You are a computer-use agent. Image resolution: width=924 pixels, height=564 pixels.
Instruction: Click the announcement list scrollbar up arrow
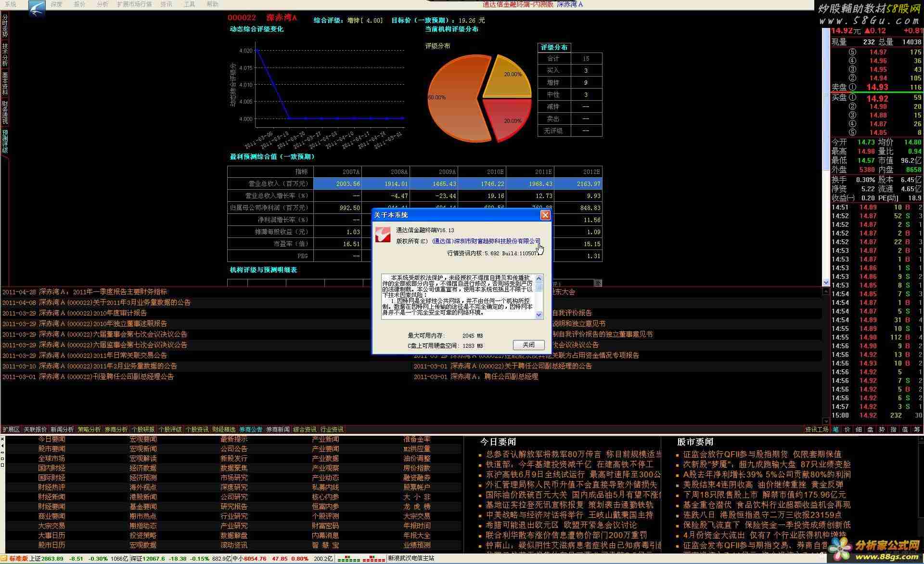pyautogui.click(x=826, y=291)
